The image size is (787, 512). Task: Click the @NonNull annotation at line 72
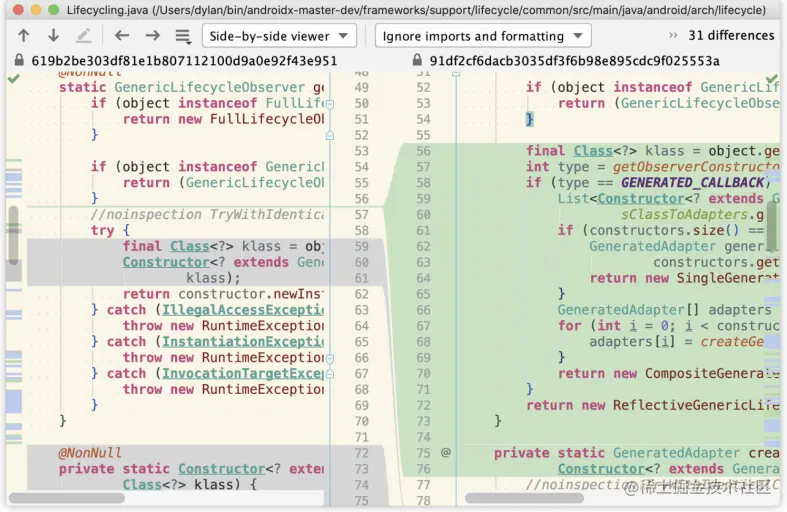coord(90,453)
